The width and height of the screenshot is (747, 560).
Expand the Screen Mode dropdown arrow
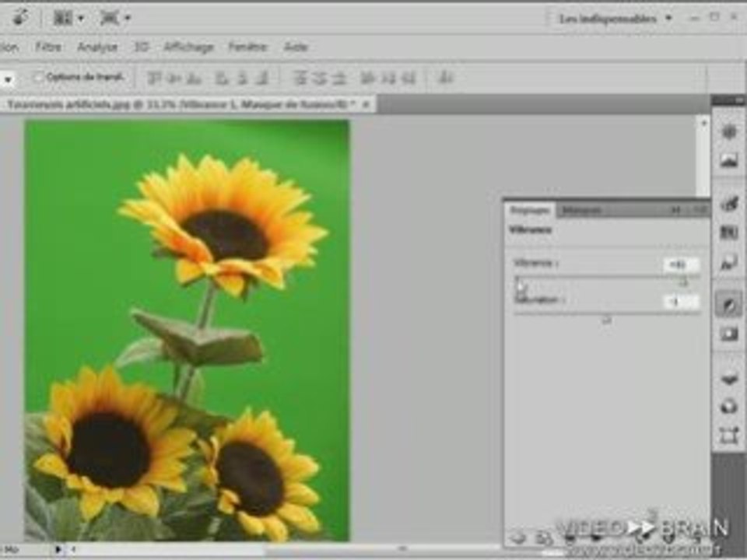tap(128, 19)
